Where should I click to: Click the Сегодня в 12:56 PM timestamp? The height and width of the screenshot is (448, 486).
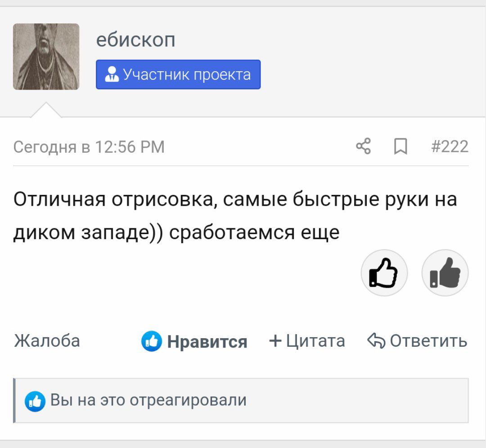pyautogui.click(x=89, y=147)
